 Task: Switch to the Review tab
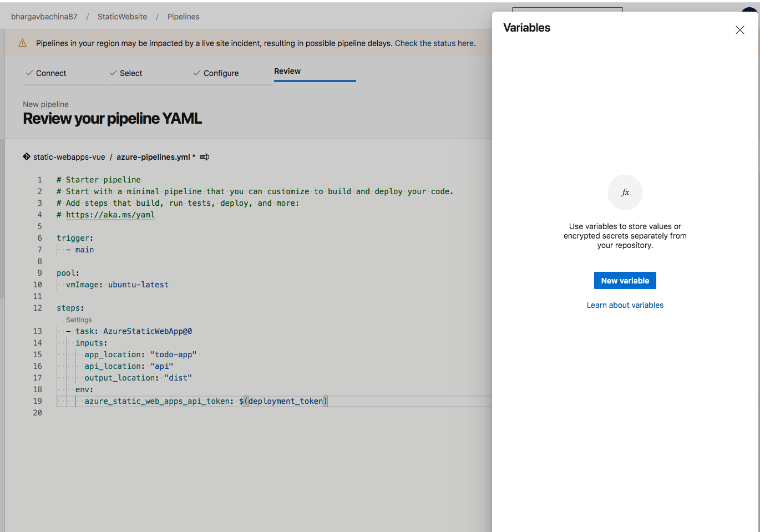click(287, 71)
